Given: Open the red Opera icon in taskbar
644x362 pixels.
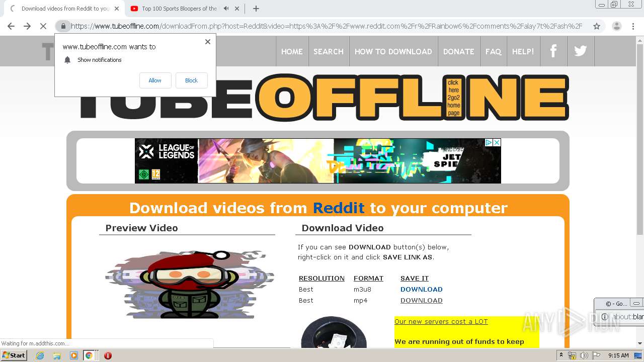Looking at the screenshot, I should tap(108, 355).
